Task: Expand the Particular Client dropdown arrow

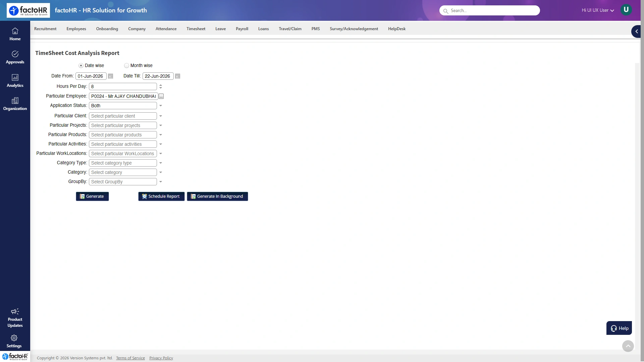Action: pos(161,116)
